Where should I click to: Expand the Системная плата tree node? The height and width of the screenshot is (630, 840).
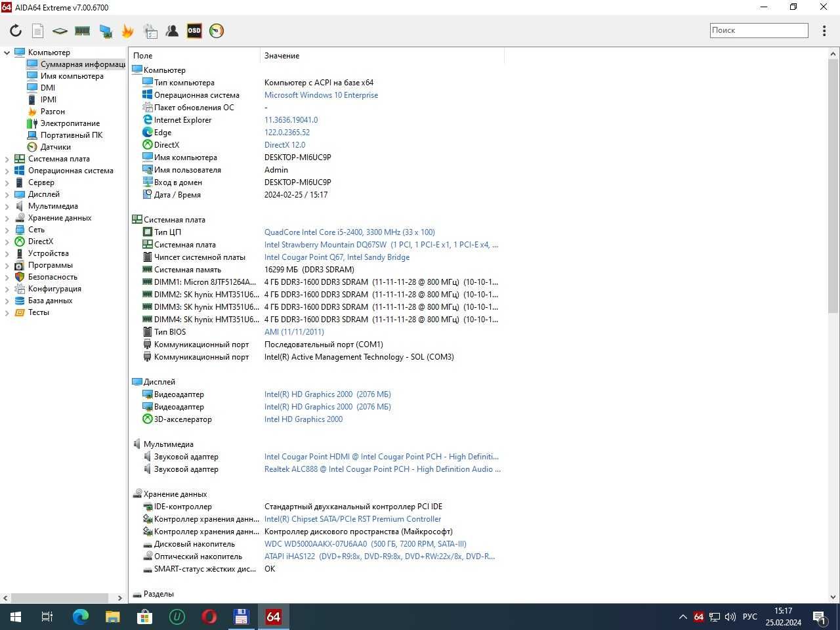[x=7, y=159]
